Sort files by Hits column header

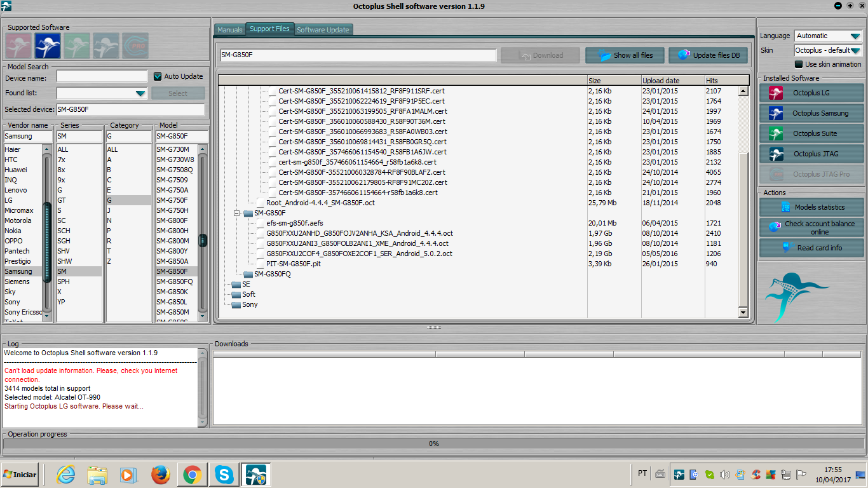pyautogui.click(x=726, y=81)
